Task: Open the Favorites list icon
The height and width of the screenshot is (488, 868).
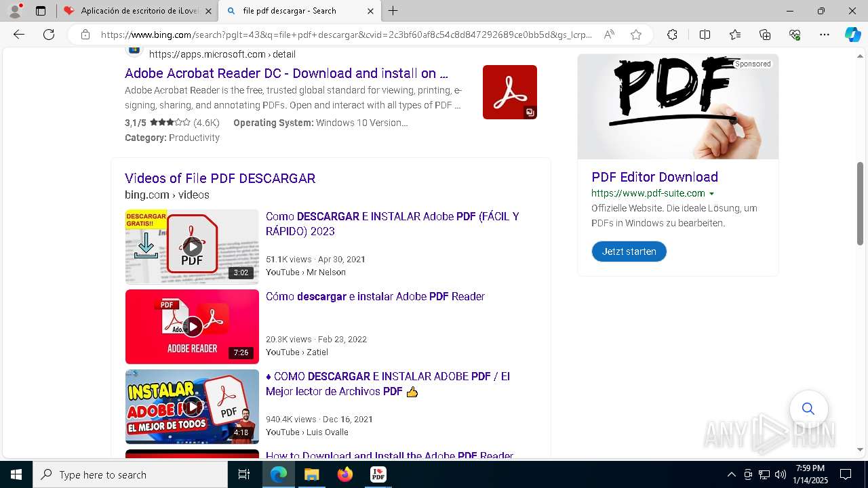Action: coord(735,35)
